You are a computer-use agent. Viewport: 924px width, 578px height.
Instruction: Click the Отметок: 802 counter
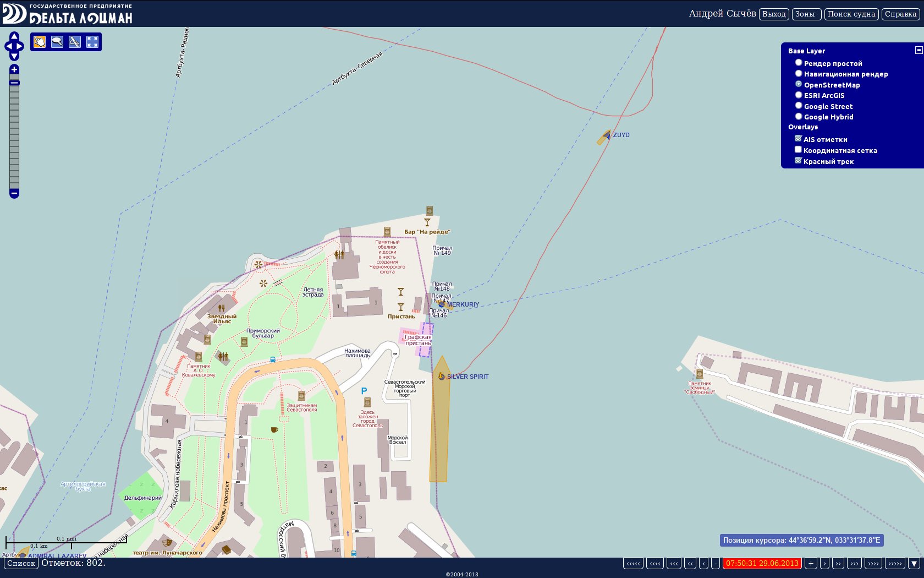point(73,563)
